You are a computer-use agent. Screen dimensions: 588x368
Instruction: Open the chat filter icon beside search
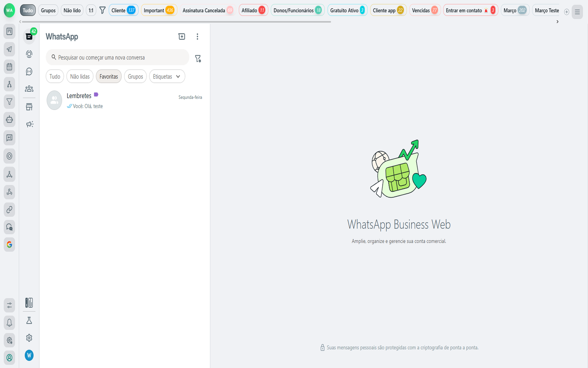(198, 58)
